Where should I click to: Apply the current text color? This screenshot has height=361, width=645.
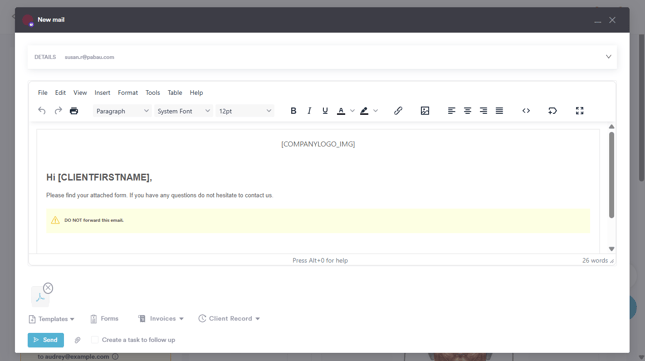341,111
